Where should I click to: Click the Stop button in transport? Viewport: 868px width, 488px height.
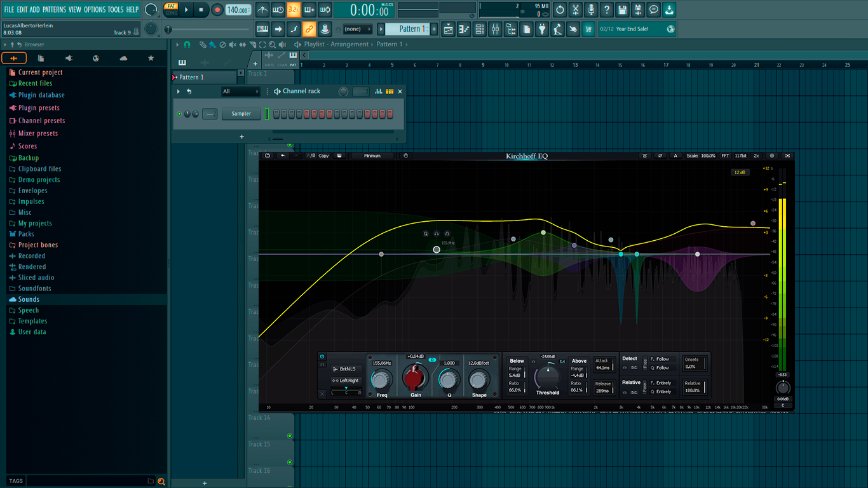201,10
